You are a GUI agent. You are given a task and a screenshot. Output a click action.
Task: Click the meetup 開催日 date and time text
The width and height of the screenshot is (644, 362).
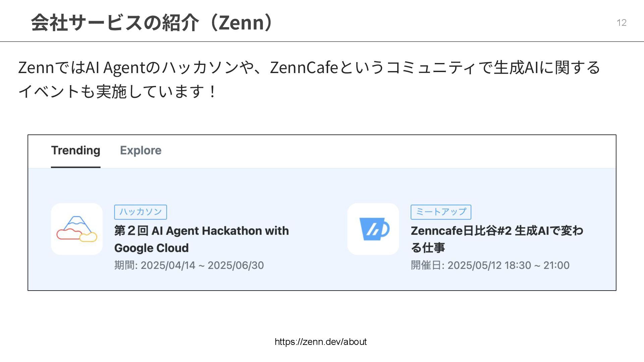click(x=490, y=265)
